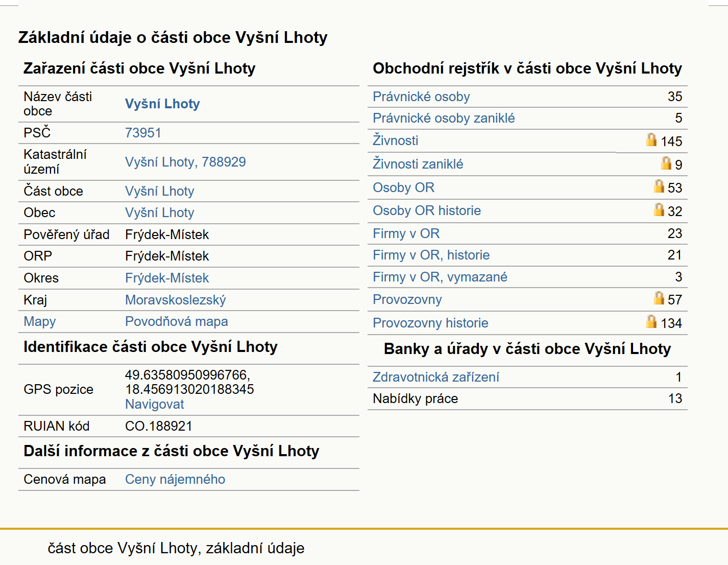The width and height of the screenshot is (728, 565).
Task: Open the Povodňová mapa link
Action: click(x=177, y=321)
